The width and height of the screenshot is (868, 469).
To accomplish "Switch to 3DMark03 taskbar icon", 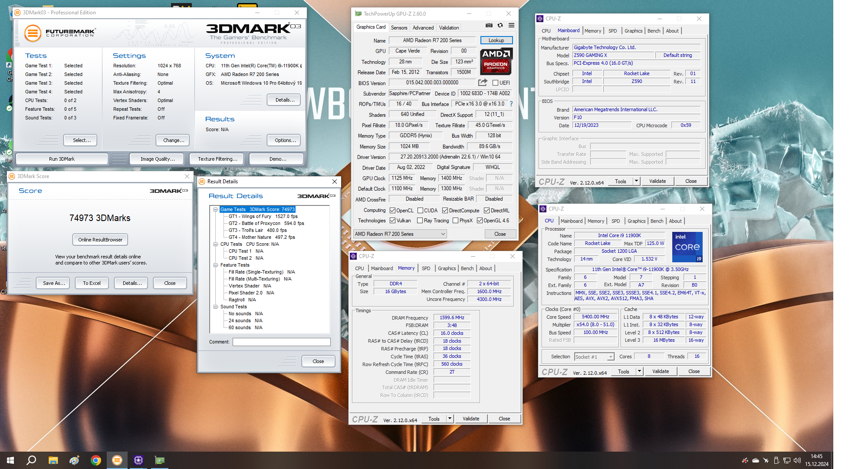I will pyautogui.click(x=117, y=460).
